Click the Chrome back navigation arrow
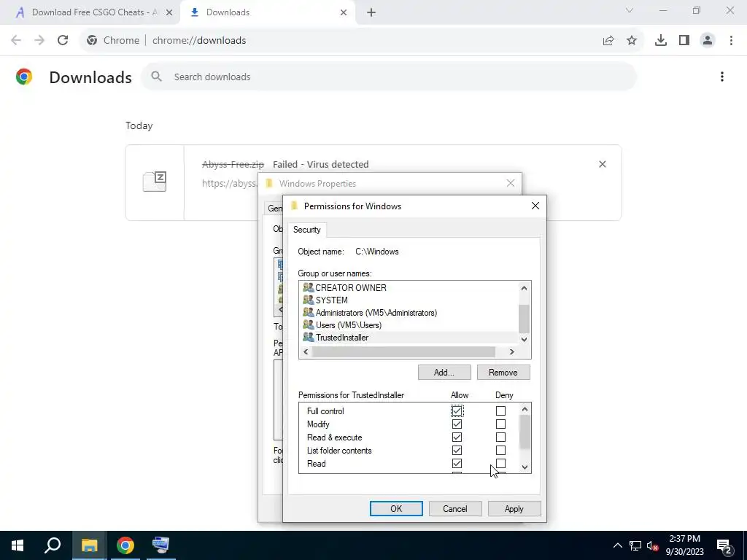This screenshot has width=747, height=560. coord(16,41)
